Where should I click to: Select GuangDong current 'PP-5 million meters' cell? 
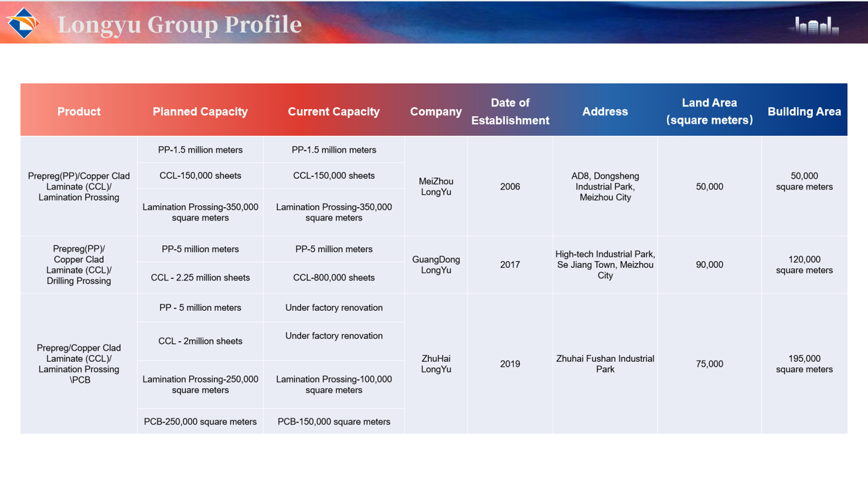pyautogui.click(x=334, y=249)
